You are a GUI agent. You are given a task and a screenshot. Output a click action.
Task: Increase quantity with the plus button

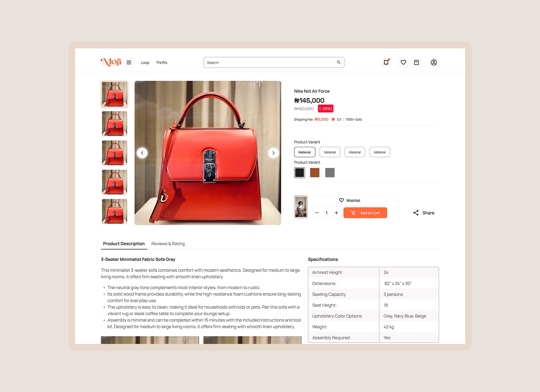click(x=336, y=213)
